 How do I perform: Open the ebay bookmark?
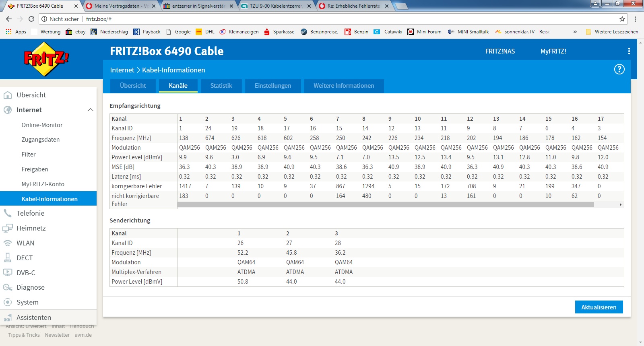tap(76, 32)
